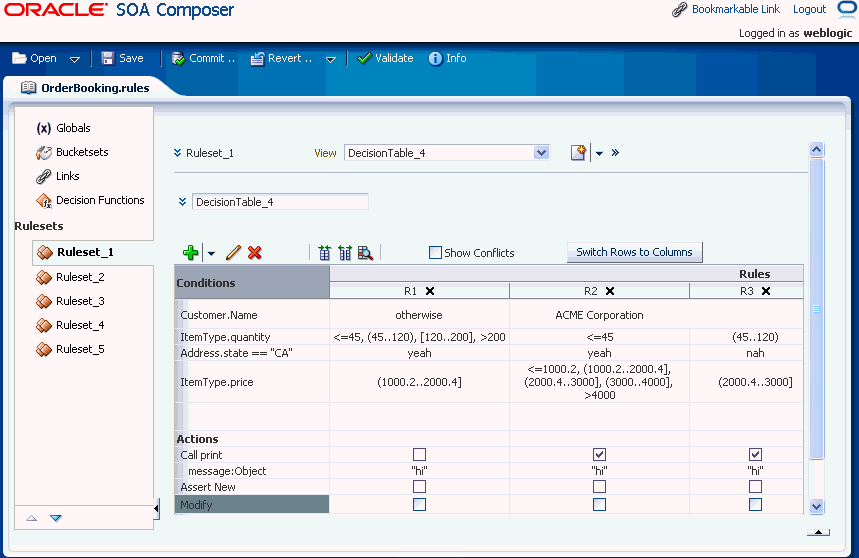Image resolution: width=859 pixels, height=558 pixels.
Task: Click the move ruleset up arrow
Action: tap(32, 518)
